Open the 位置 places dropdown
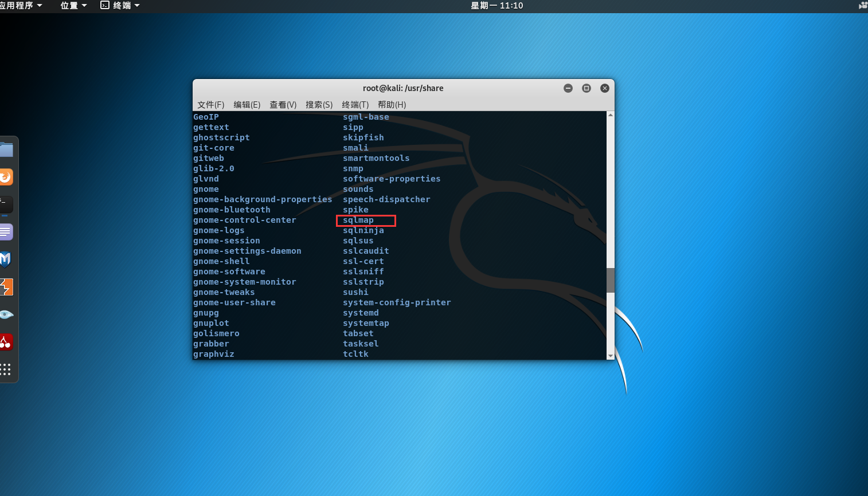 pyautogui.click(x=70, y=5)
